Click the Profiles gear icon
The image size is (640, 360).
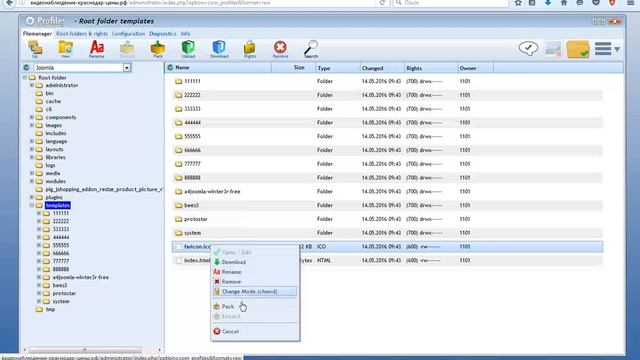tap(30, 20)
